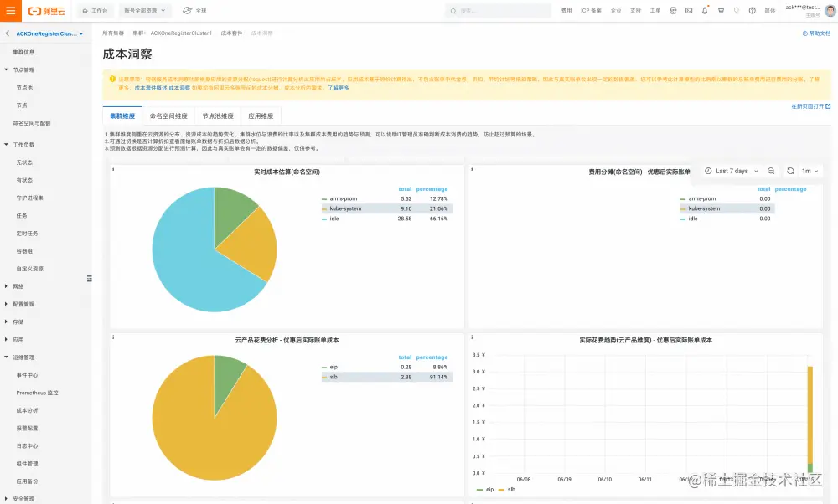Open 成本分析 in sidebar
The image size is (838, 504).
[x=28, y=410]
